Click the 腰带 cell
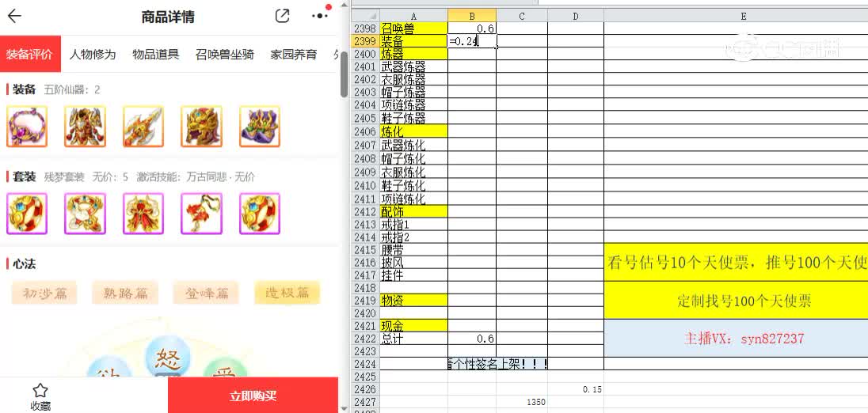Viewport: 868px width, 413px height. point(413,250)
